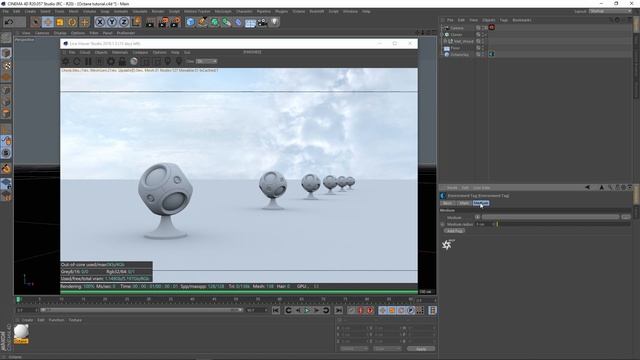Add a Cube primitive object
Screen dimensions: 640x360
coord(190,22)
